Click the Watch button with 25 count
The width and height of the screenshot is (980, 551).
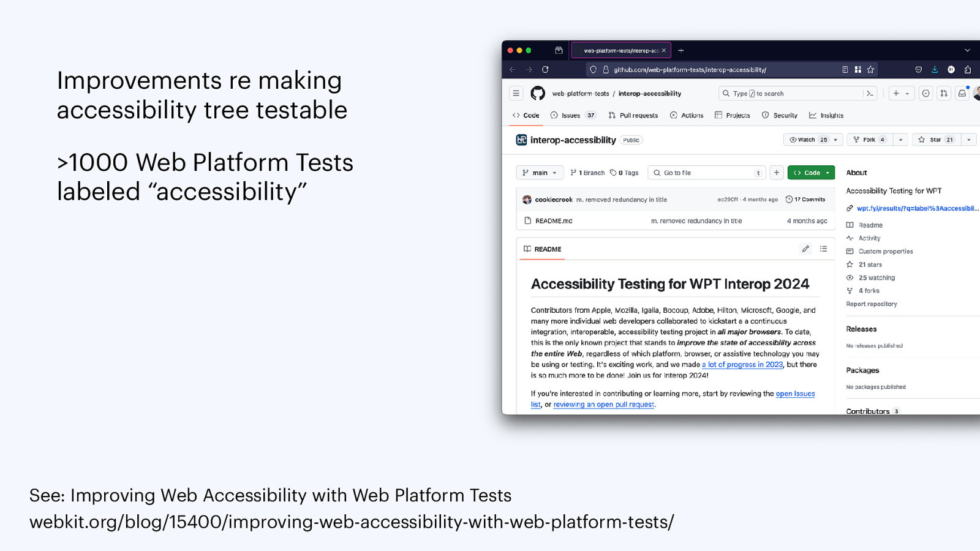tap(813, 140)
